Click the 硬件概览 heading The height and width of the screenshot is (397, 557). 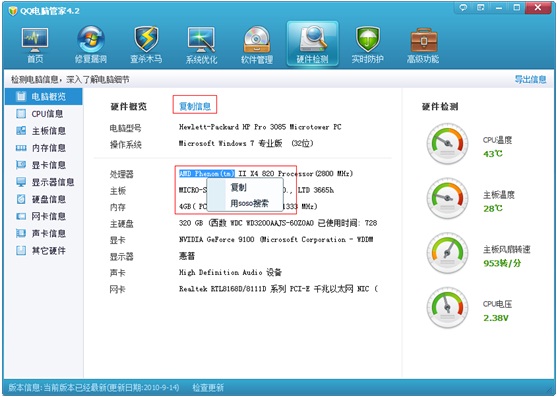pos(128,107)
